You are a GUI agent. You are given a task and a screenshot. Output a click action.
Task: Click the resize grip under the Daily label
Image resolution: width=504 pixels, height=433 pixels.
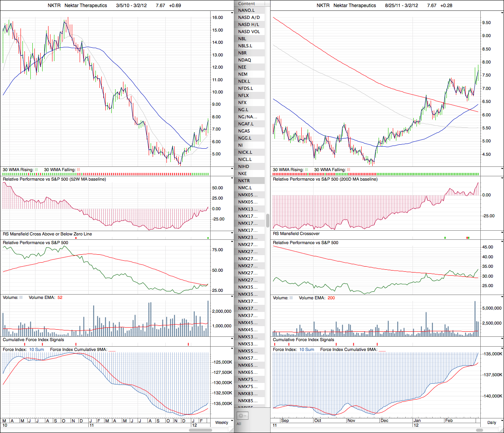click(502, 430)
